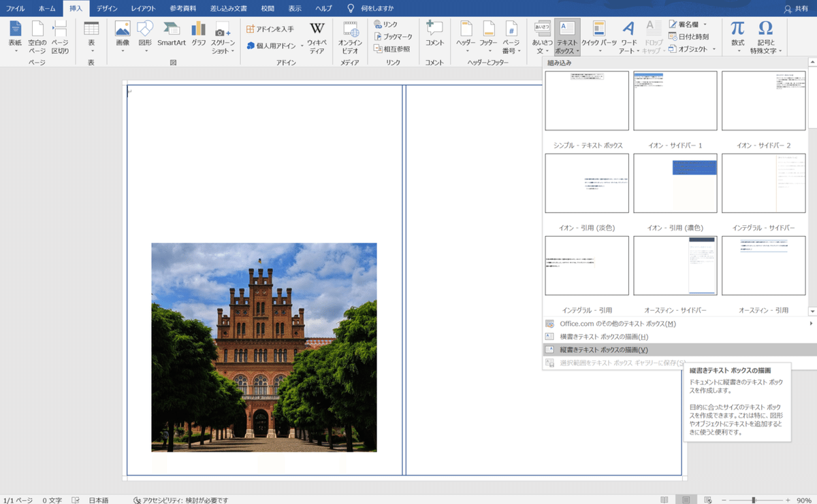Open Quick Parts (クイックパーツ)

[599, 37]
